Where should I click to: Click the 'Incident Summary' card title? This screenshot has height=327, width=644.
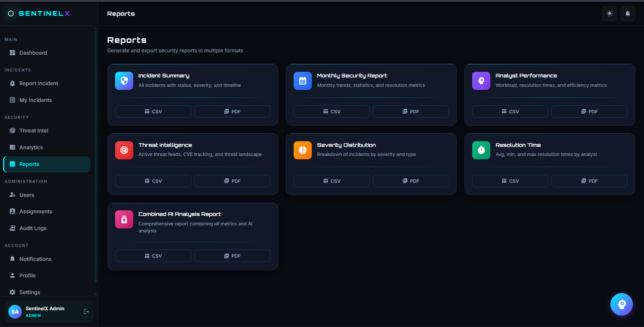coord(164,76)
